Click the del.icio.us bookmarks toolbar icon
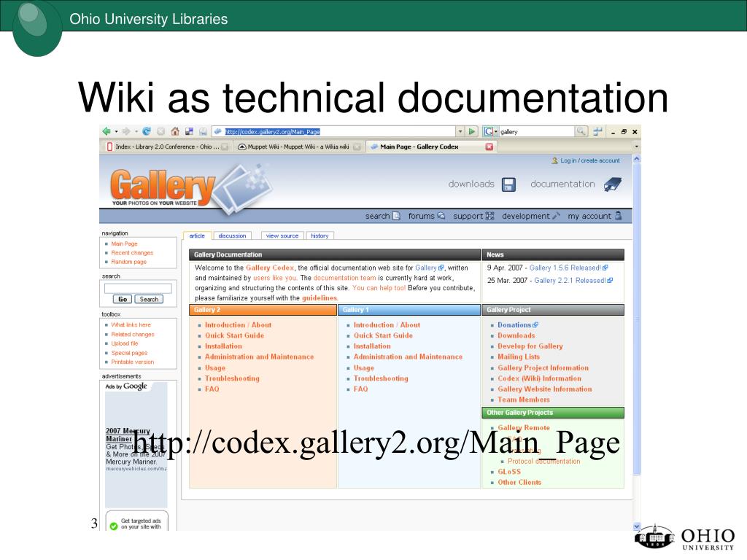Viewport: 747px width, 560px height. click(x=189, y=131)
